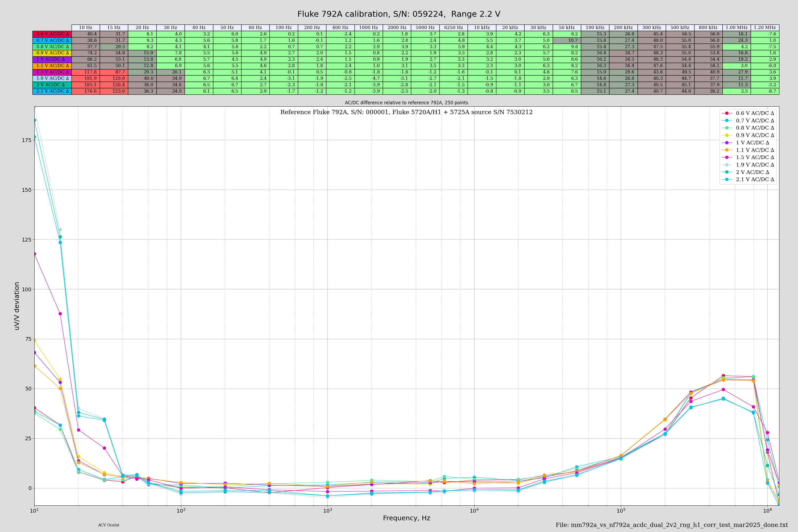
Task: Click the "500 kHz" column header
Action: tap(680, 27)
